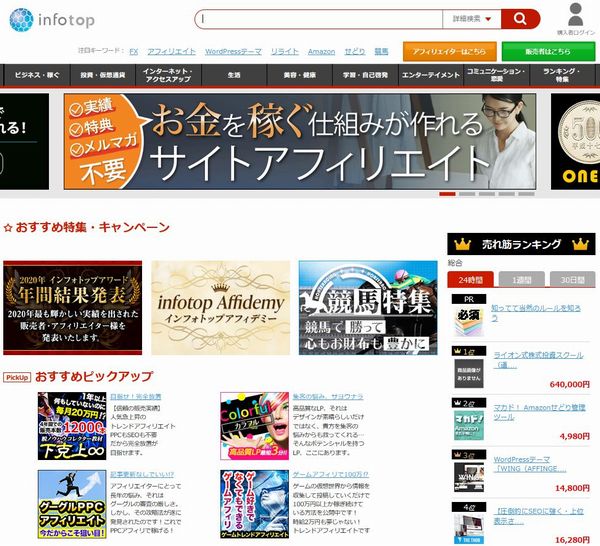Open WordPressテーマ WING AFFINGE link
The height and width of the screenshot is (546, 600).
coord(530,464)
